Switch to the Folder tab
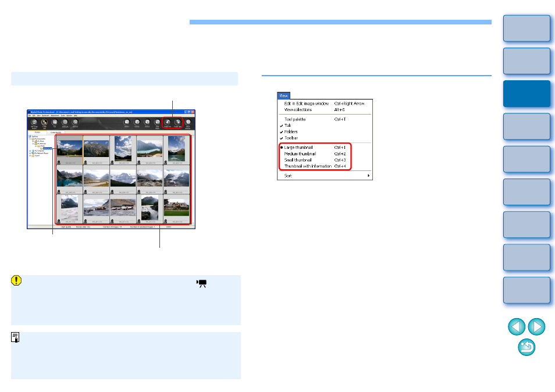 coord(37,133)
